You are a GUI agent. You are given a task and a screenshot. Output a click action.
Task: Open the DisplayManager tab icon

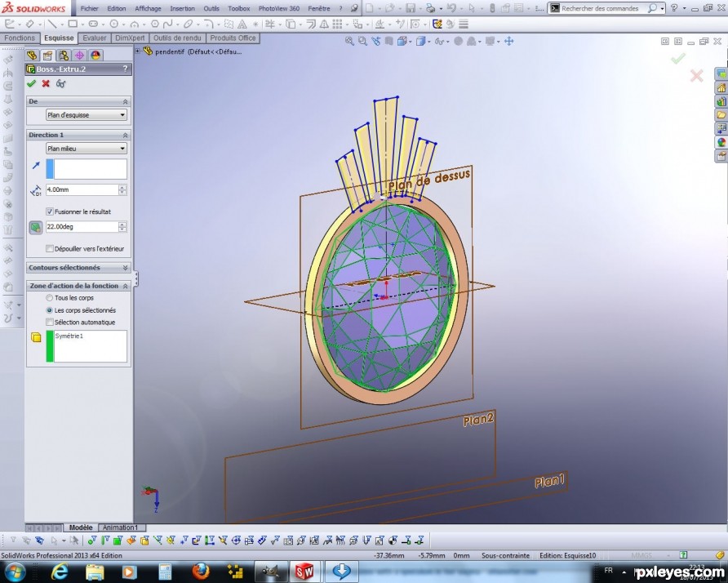coord(95,56)
